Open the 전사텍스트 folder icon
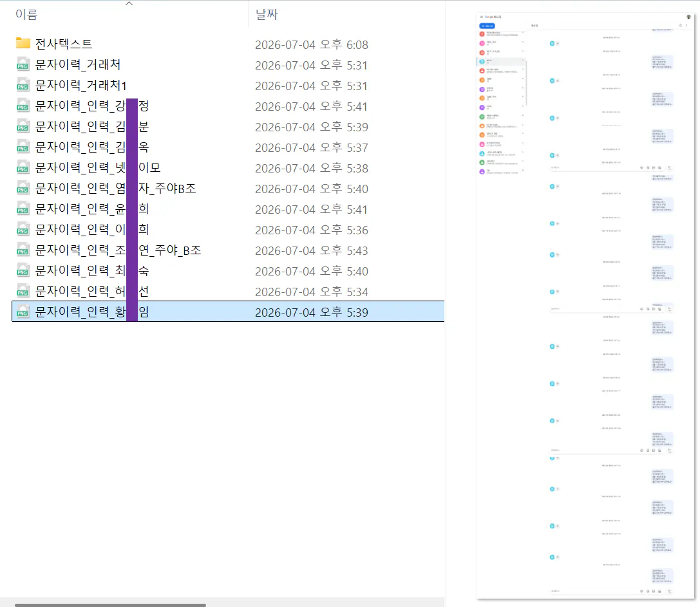Image resolution: width=700 pixels, height=607 pixels. tap(23, 43)
